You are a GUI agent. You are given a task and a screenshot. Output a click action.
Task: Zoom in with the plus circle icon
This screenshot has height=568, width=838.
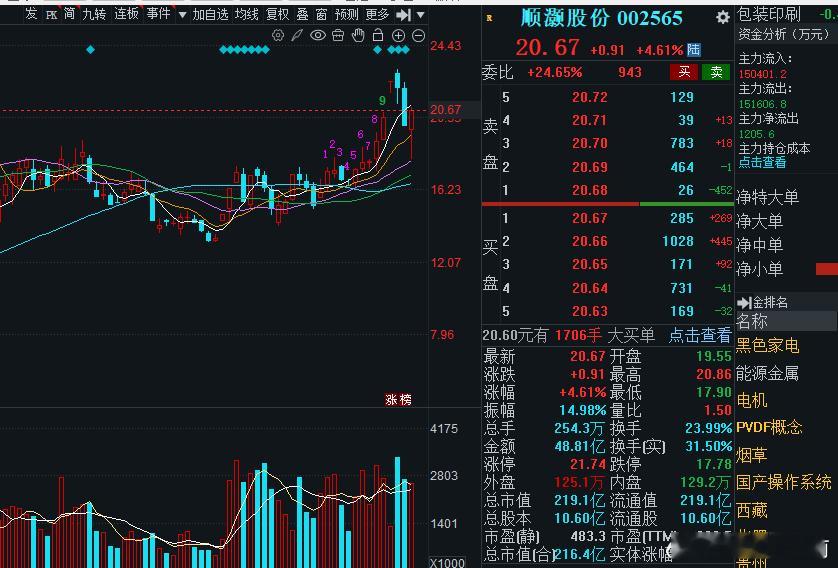pos(398,36)
